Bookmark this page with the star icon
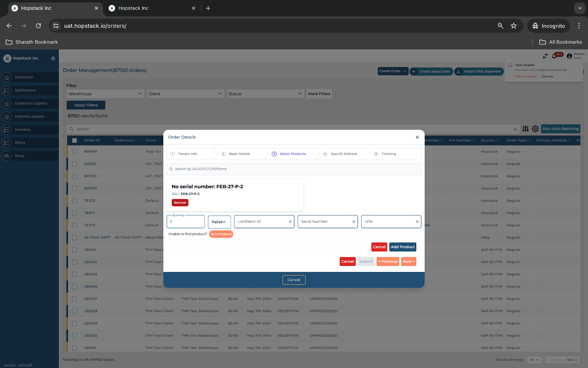The height and width of the screenshot is (368, 588). click(x=513, y=26)
